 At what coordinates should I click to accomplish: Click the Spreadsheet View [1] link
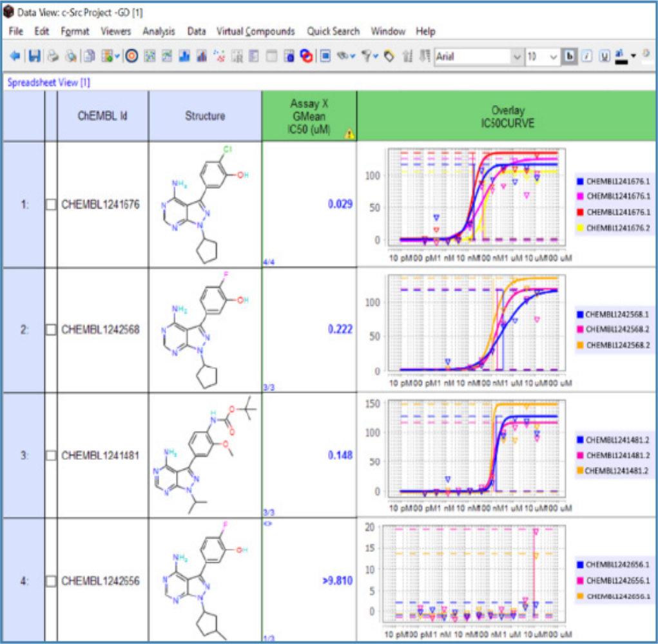click(x=49, y=82)
